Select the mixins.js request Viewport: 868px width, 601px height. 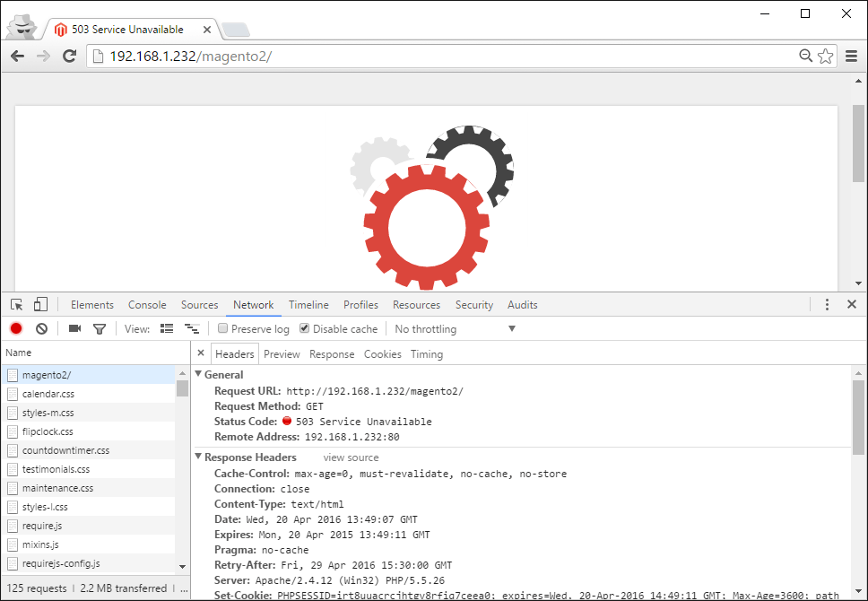click(89, 544)
